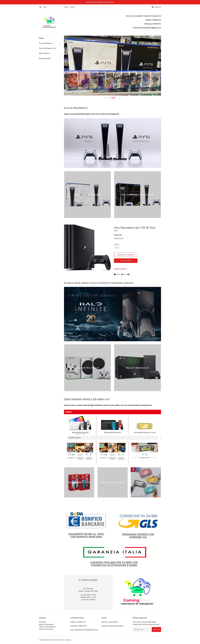This screenshot has height=644, width=200.
Task: Select the second slideshow dot
Action: tap(112, 98)
